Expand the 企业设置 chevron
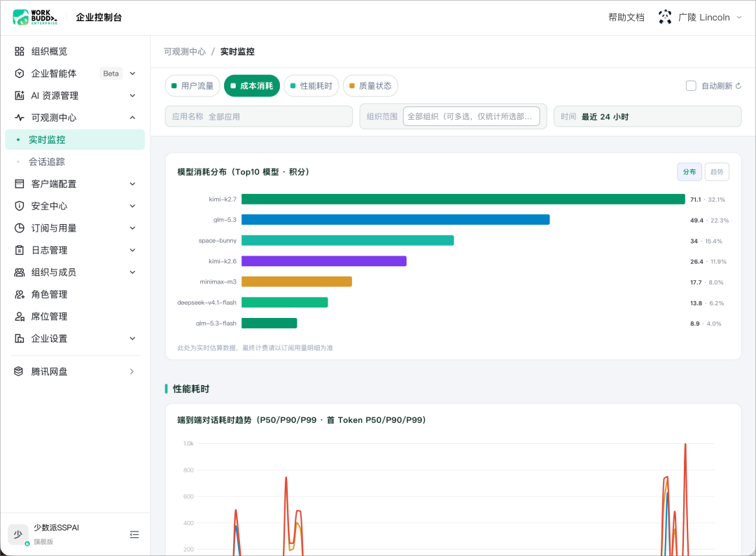The height and width of the screenshot is (556, 756). point(132,338)
